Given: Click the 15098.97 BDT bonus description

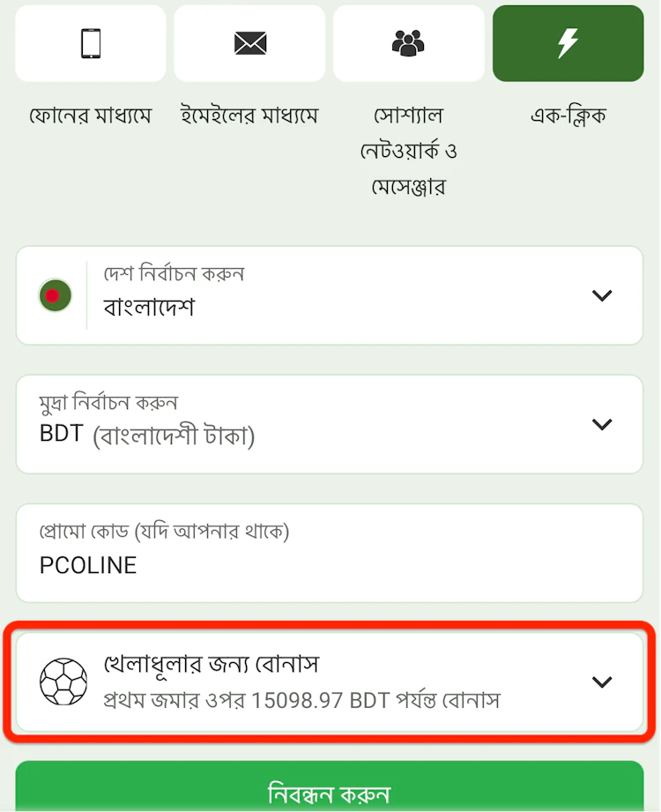Looking at the screenshot, I should coord(301,701).
